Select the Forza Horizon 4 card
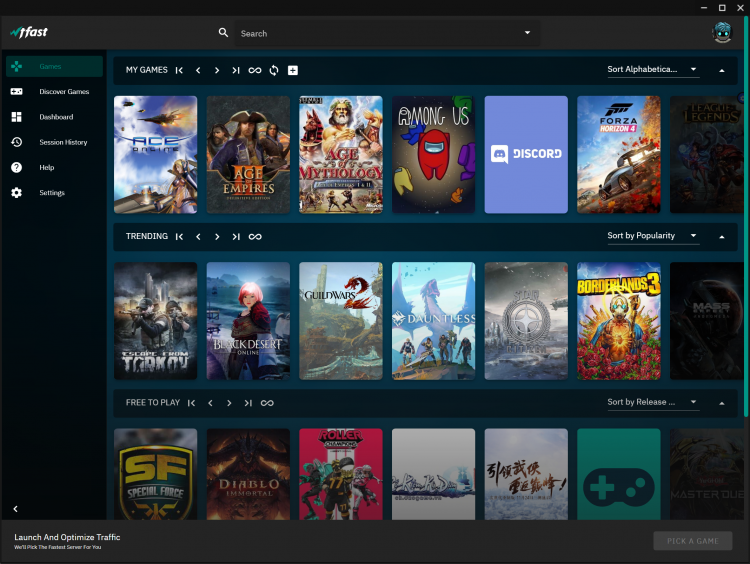 pos(619,155)
